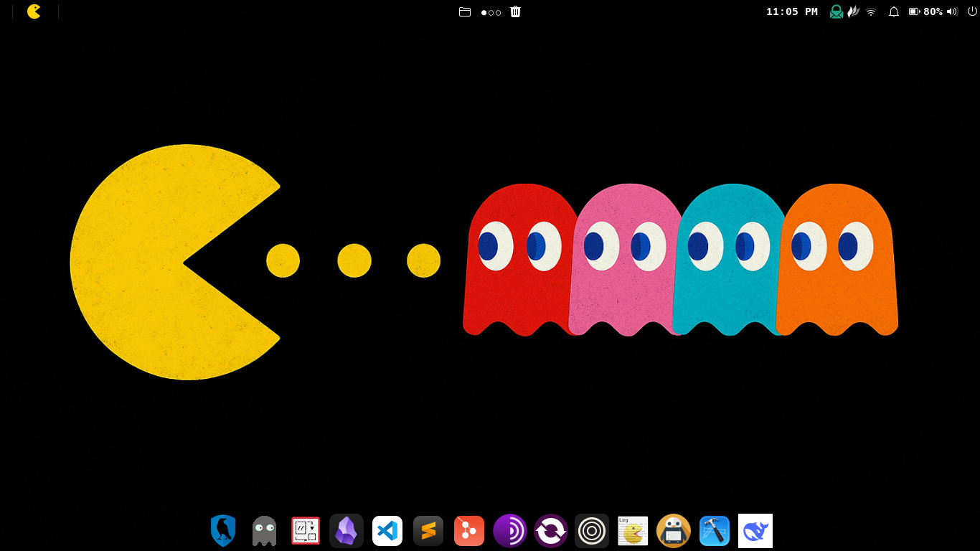980x551 pixels.
Task: Switch to the middle workspace dot
Action: [x=491, y=12]
